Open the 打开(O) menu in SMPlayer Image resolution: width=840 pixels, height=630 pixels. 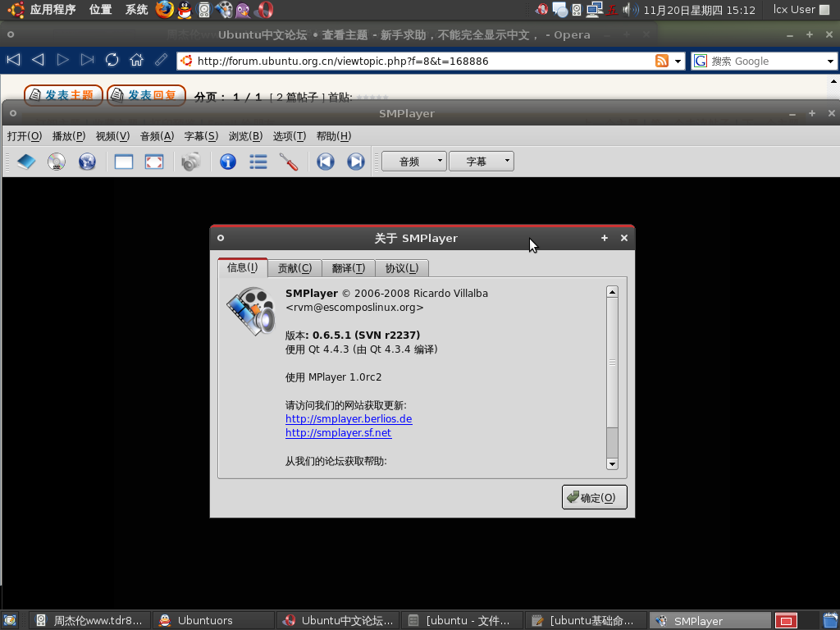point(24,136)
